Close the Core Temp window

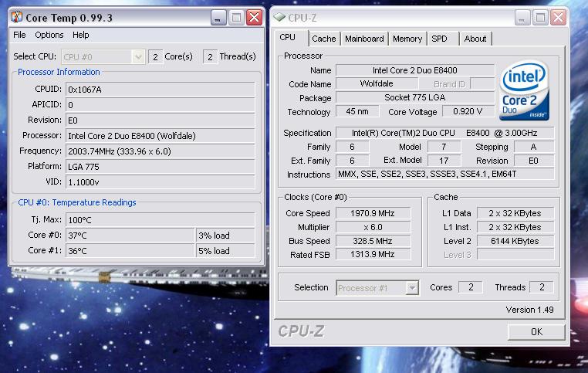[254, 17]
